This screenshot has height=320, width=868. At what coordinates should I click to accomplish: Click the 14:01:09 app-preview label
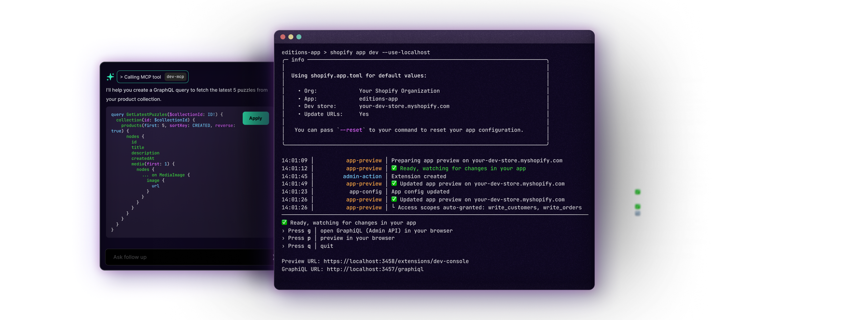[364, 161]
